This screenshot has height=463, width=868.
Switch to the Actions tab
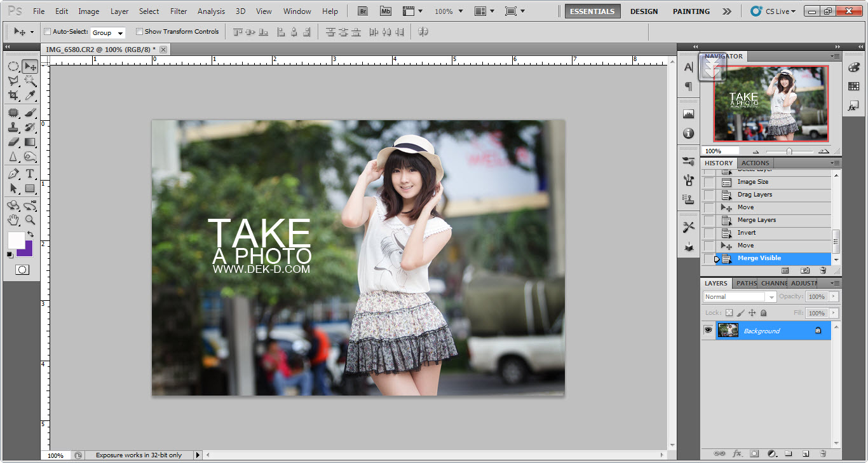pyautogui.click(x=756, y=163)
